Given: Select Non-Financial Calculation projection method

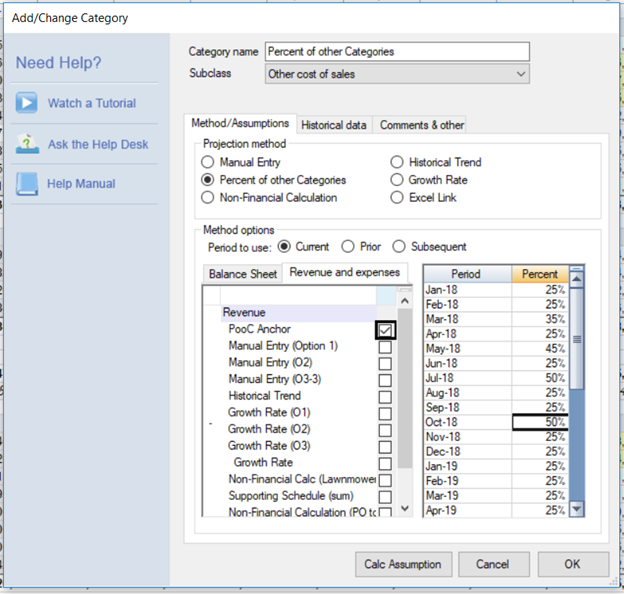Looking at the screenshot, I should click(x=207, y=197).
